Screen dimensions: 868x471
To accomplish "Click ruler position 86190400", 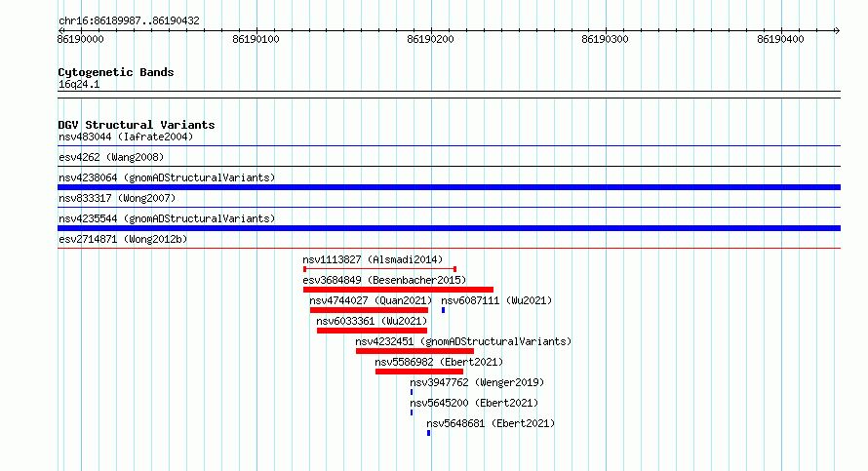I will tap(780, 39).
